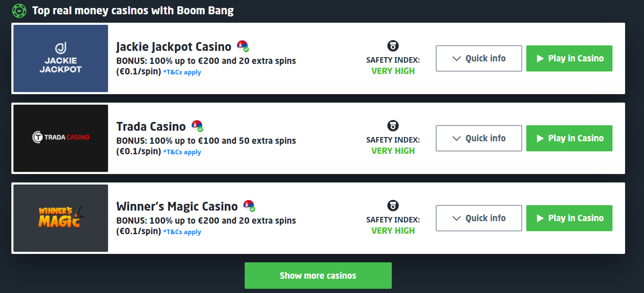Open T&Cs apply link for Jackie Jackpot
Viewport: 644px width, 293px height.
pos(182,73)
